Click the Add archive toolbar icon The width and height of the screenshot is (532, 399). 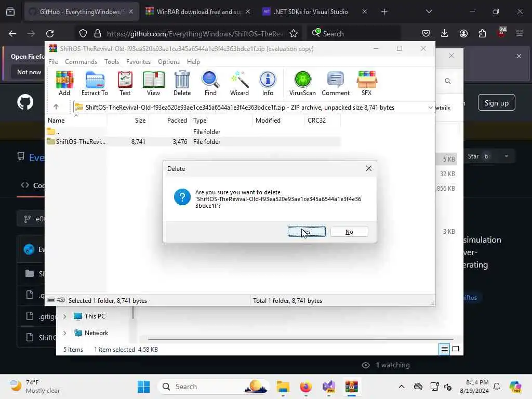[64, 84]
